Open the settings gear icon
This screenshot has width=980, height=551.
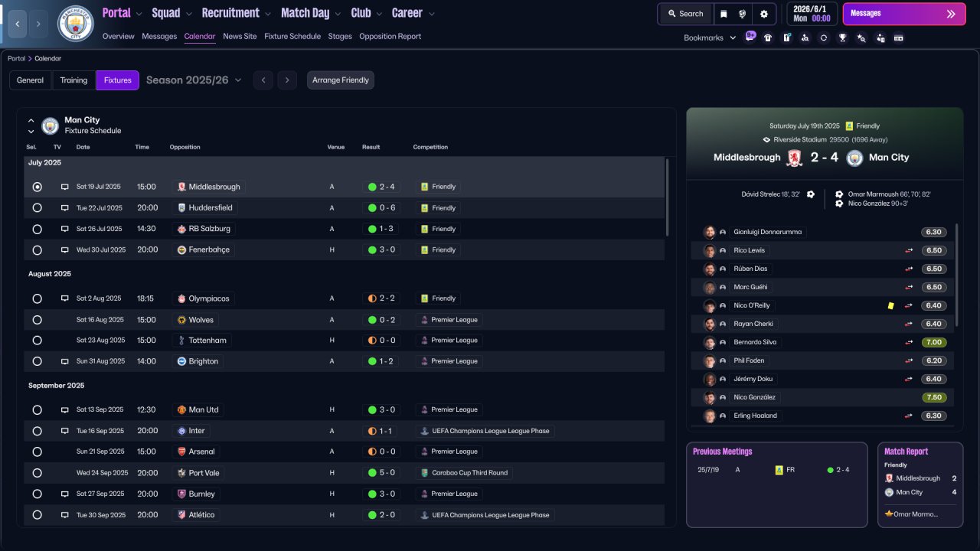pos(764,14)
